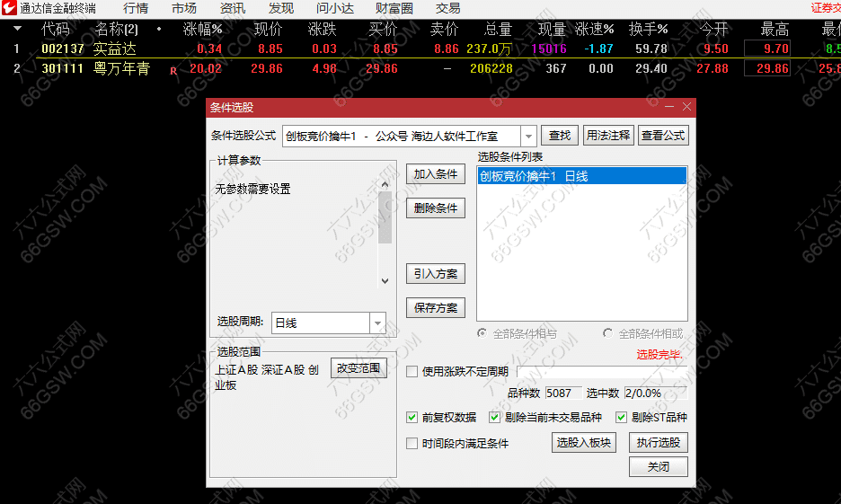Viewport: 841px width, 504px height.
Task: Toggle the 剔除ST品种 checkbox
Action: 621,417
